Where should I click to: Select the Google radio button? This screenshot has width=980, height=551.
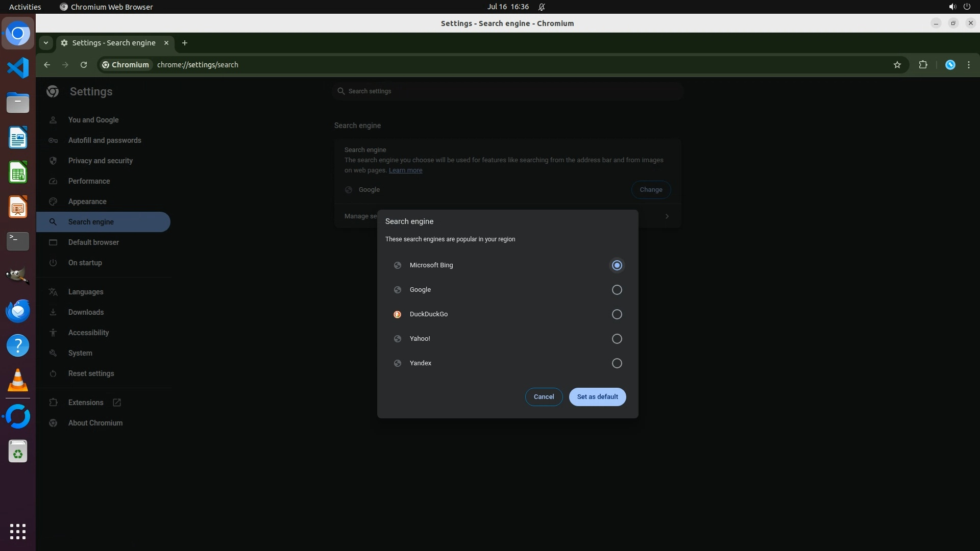pos(617,290)
